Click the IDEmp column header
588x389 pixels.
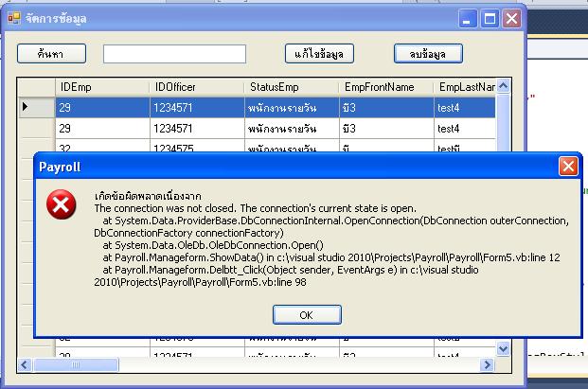coord(102,87)
